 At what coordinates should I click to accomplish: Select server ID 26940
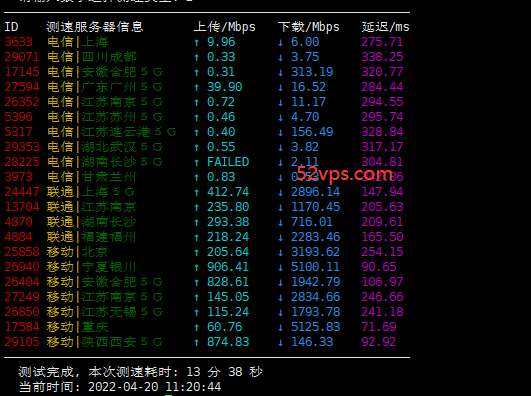(x=22, y=267)
